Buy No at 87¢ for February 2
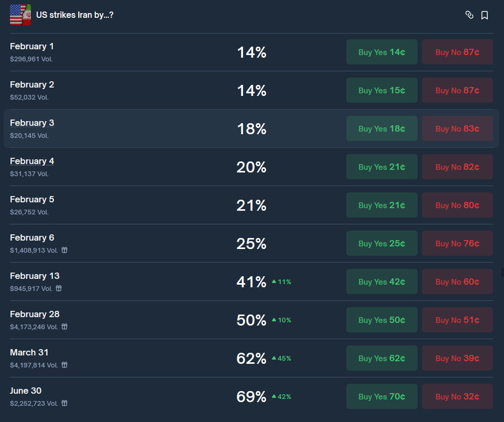 (x=457, y=90)
